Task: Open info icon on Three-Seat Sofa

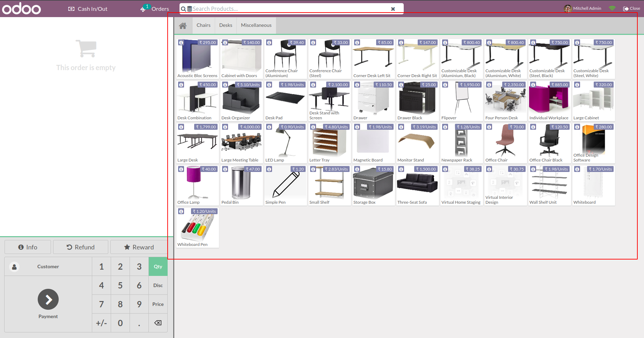Action: [401, 169]
